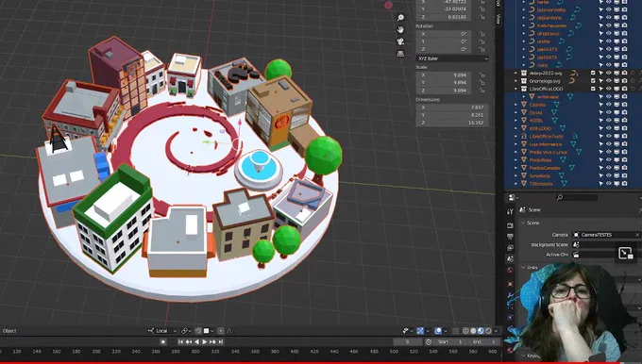Edit the Dimensions Z field
This screenshot has height=364, width=642.
coord(452,123)
